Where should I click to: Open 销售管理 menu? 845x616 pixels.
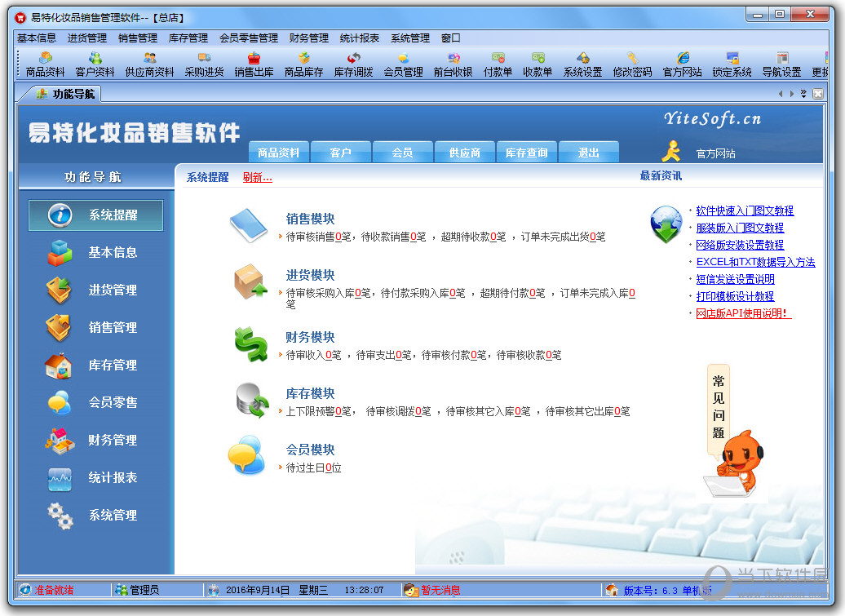click(137, 38)
